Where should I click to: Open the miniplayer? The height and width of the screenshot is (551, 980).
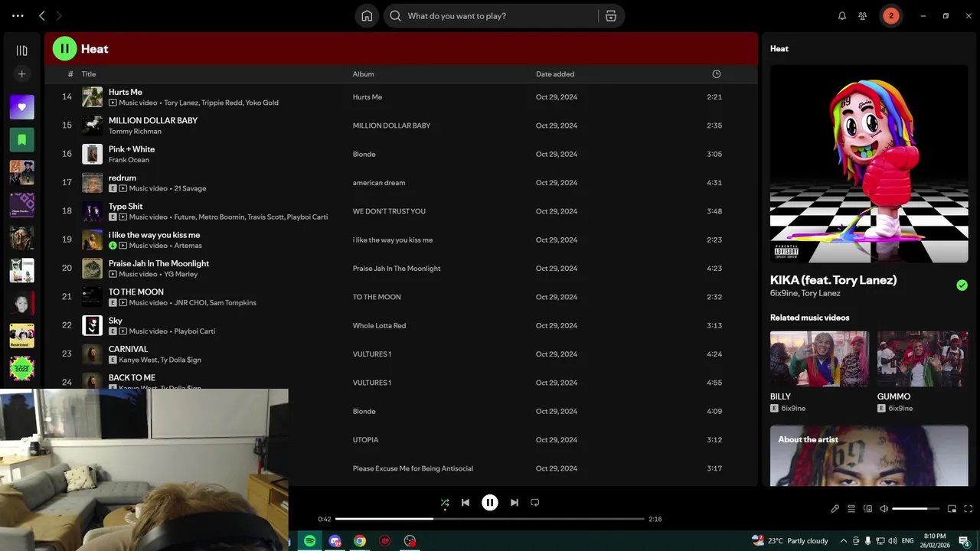coord(952,509)
